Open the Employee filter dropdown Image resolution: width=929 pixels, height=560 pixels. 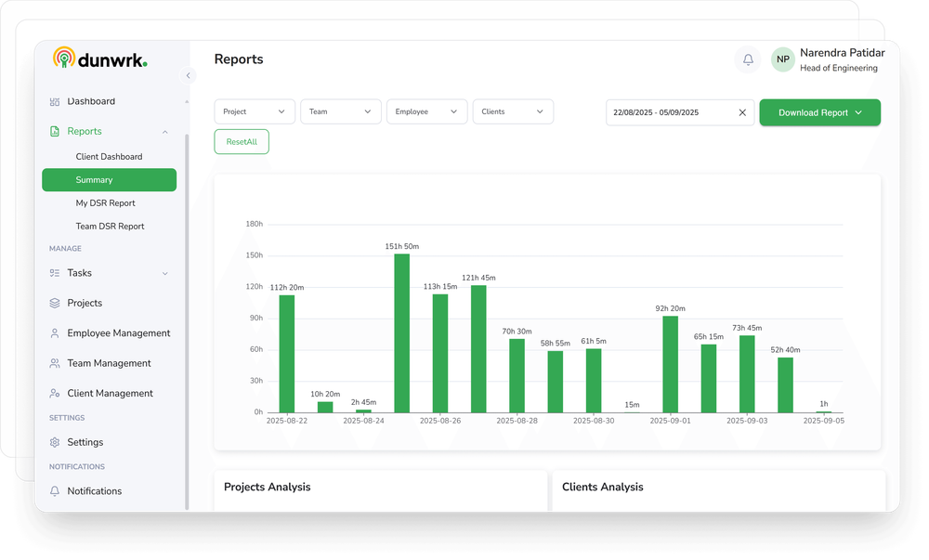[x=426, y=111]
